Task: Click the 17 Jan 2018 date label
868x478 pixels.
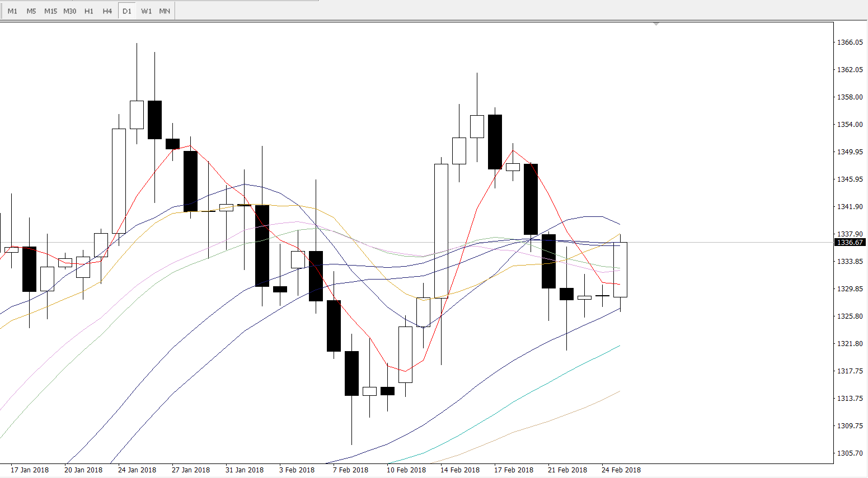Action: point(30,470)
